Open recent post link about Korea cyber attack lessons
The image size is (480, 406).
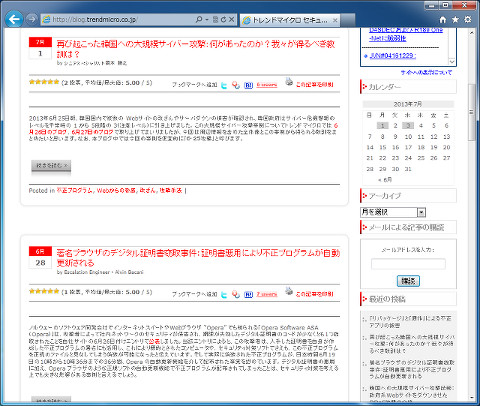click(412, 344)
